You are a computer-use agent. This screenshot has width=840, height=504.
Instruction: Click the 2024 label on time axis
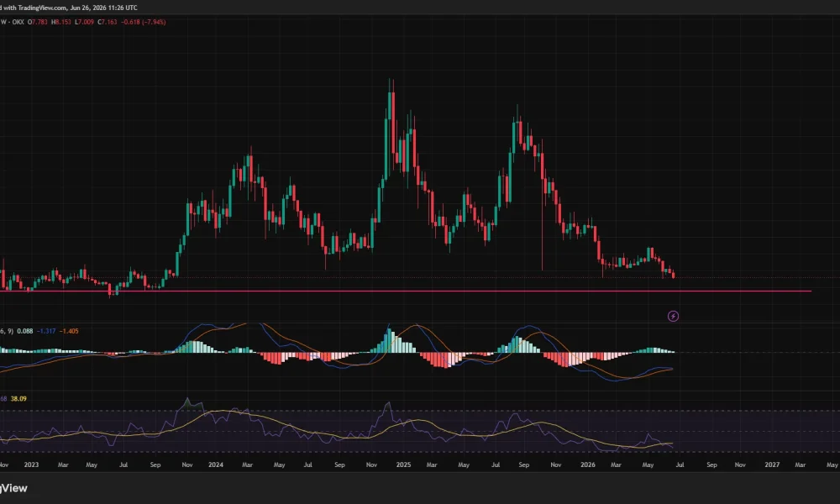(x=215, y=465)
